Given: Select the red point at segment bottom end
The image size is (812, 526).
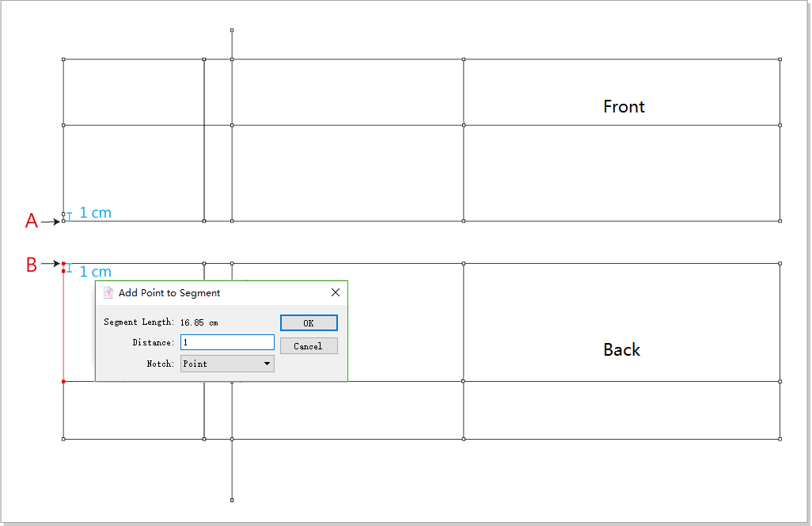Looking at the screenshot, I should (63, 382).
